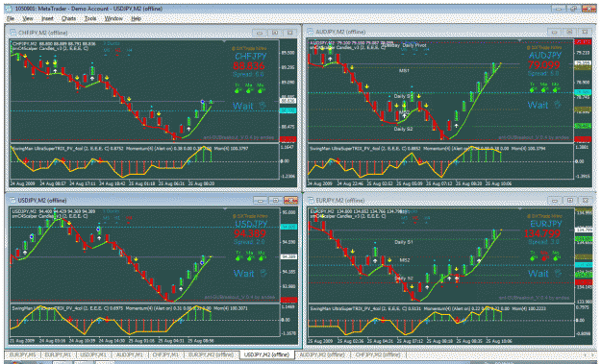Click the hand icon beside Wait in AUDJPY chart
The image size is (601, 364).
[558, 105]
